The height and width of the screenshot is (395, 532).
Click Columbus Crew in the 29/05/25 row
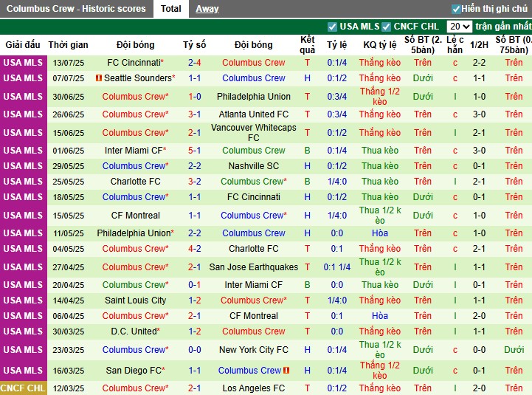pyautogui.click(x=135, y=165)
